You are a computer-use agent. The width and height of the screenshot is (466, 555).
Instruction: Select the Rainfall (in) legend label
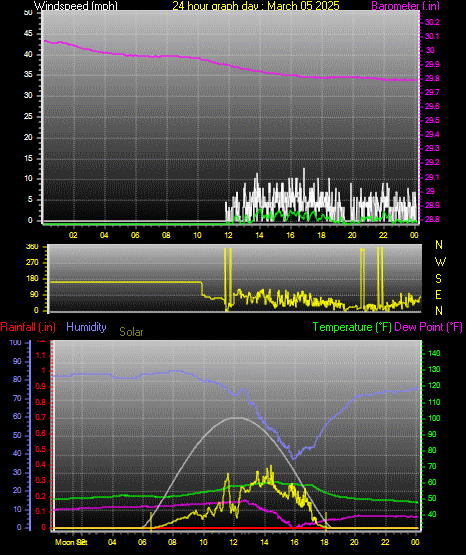click(x=28, y=327)
